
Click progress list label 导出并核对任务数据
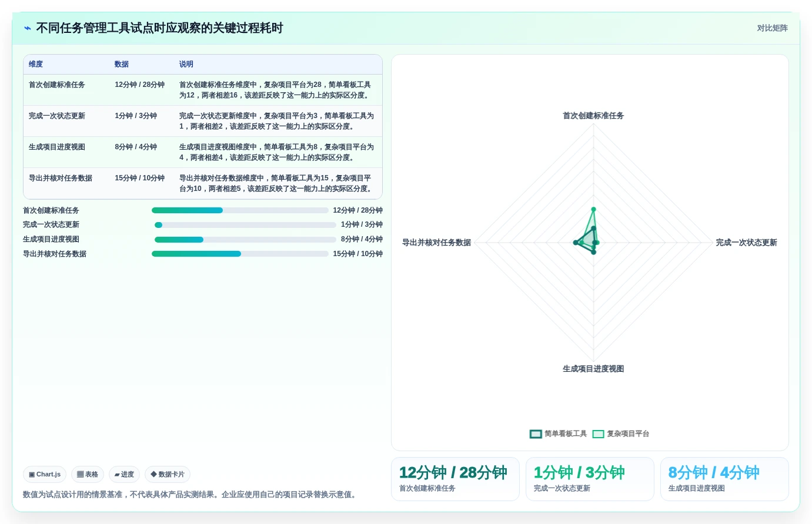[55, 254]
